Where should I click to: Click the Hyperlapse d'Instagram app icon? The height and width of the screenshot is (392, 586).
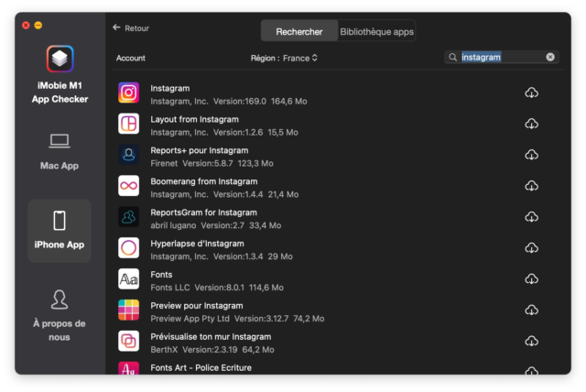click(x=128, y=248)
